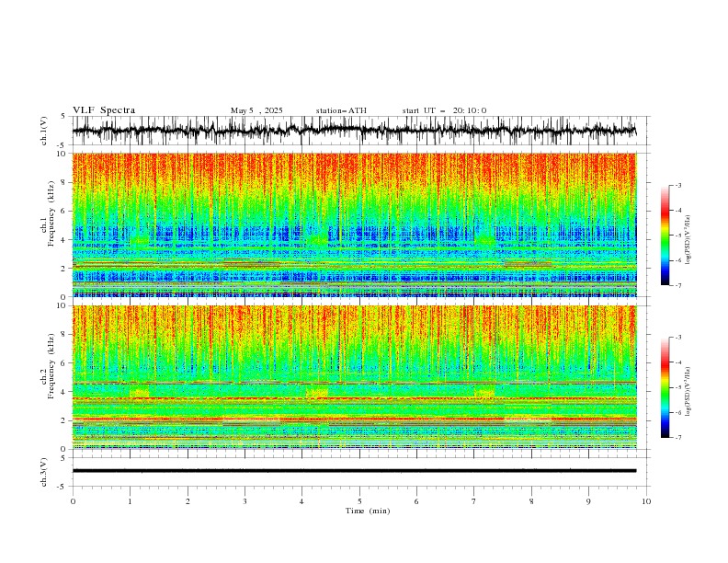
Task: Click the "6" kHz tick on ch.2 frequency axis
Action: (x=65, y=363)
